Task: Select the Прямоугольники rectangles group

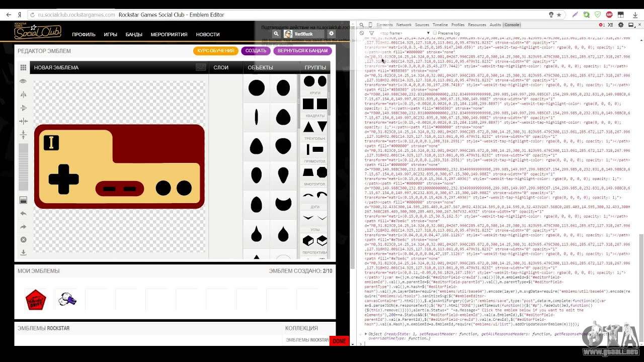Action: pos(315,153)
